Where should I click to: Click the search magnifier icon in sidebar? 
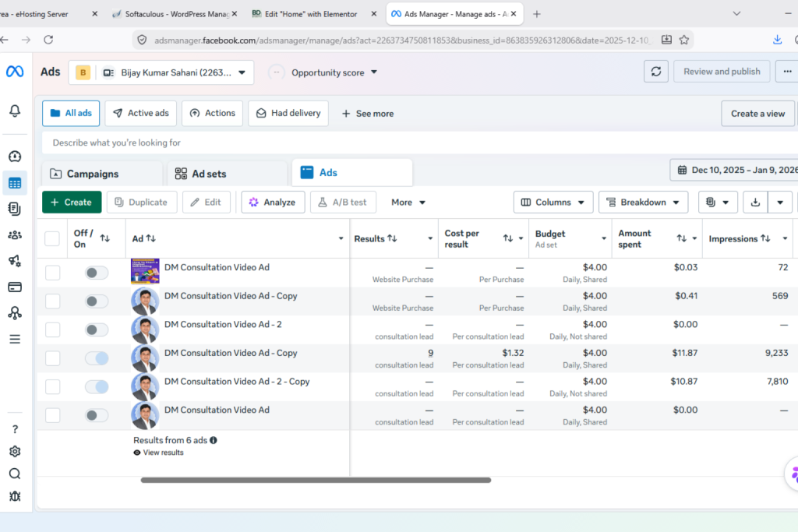pyautogui.click(x=15, y=474)
